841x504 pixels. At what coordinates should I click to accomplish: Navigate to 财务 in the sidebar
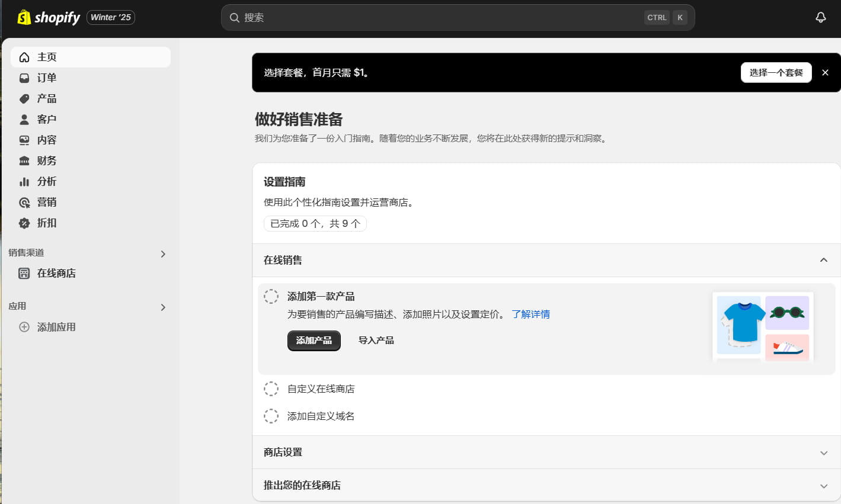[x=47, y=160]
